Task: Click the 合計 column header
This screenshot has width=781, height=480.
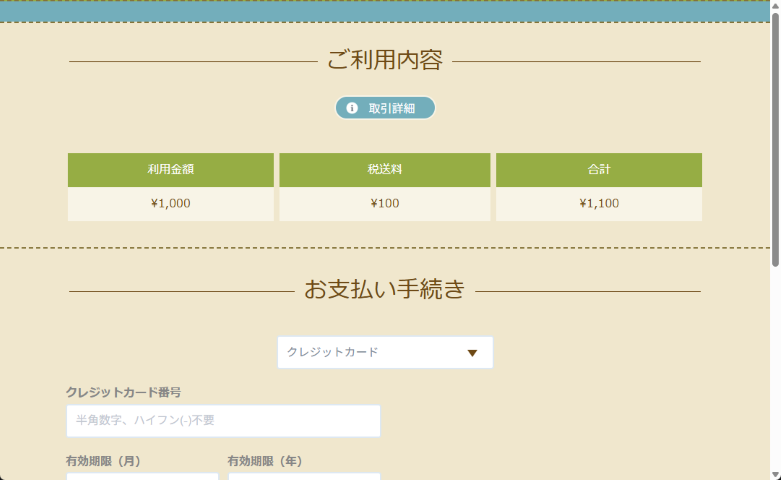Action: 599,170
